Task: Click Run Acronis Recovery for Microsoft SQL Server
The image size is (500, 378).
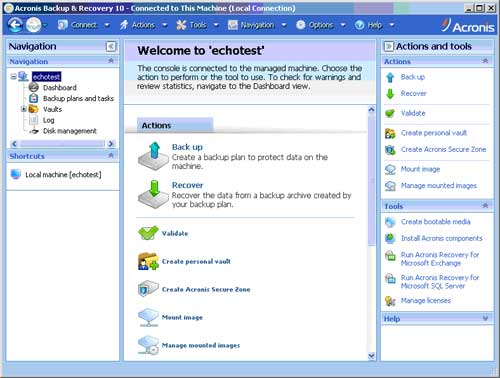Action: point(440,282)
